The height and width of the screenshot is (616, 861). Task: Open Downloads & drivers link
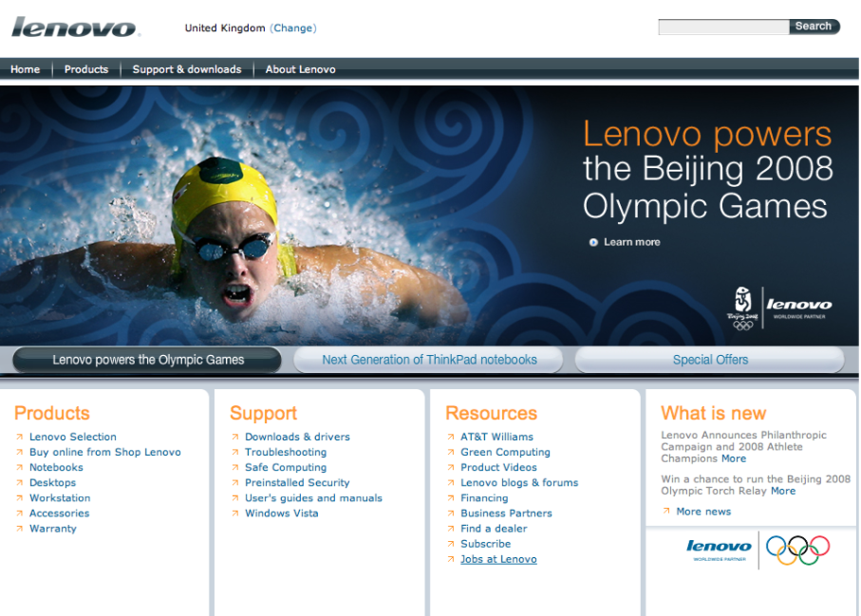coord(297,437)
